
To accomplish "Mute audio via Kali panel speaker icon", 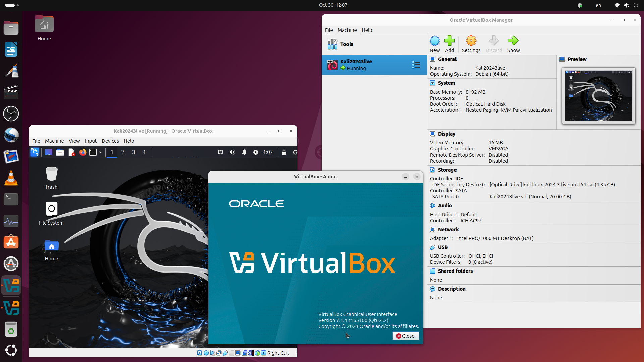I will (232, 152).
